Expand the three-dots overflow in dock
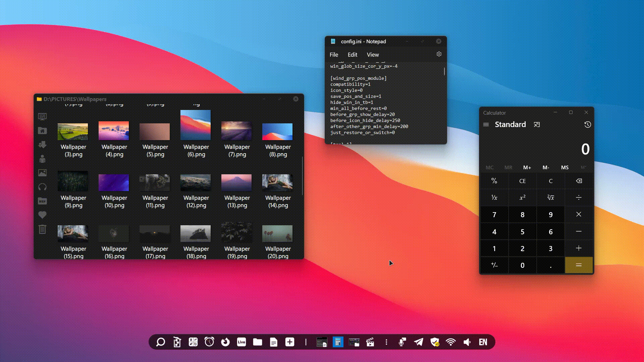 [x=386, y=342]
